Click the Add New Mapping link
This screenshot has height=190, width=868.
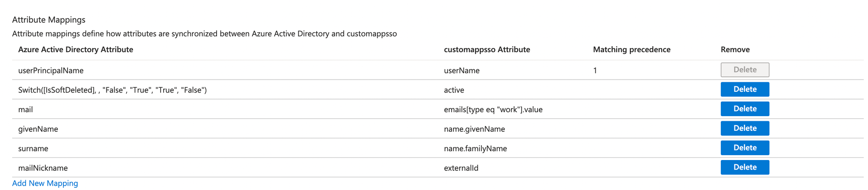[x=45, y=183]
